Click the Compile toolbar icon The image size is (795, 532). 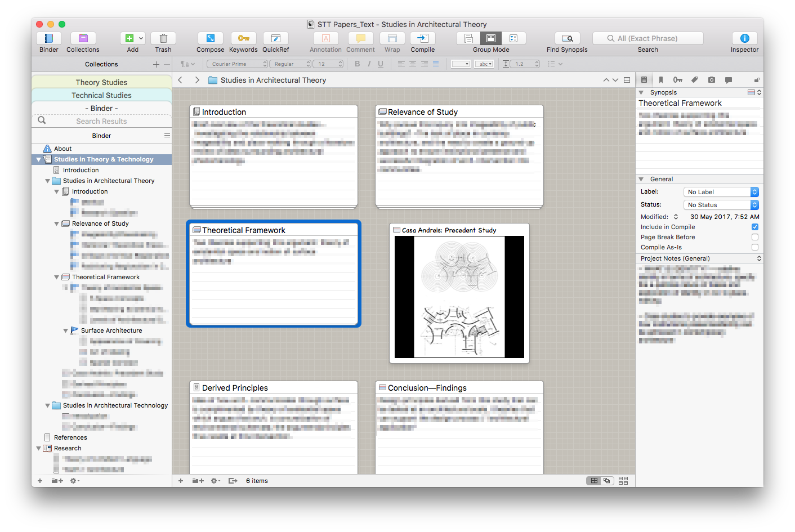pyautogui.click(x=422, y=38)
